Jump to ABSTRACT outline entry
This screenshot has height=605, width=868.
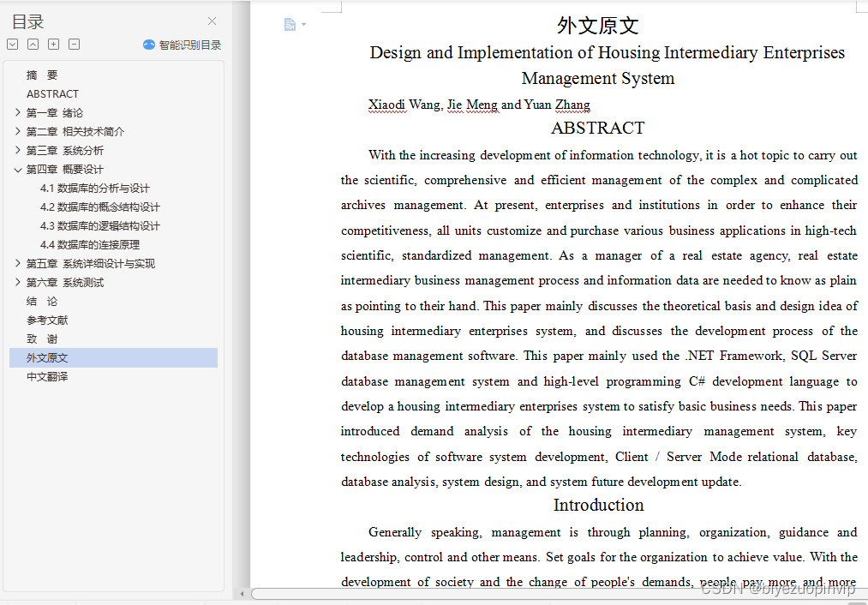coord(52,93)
